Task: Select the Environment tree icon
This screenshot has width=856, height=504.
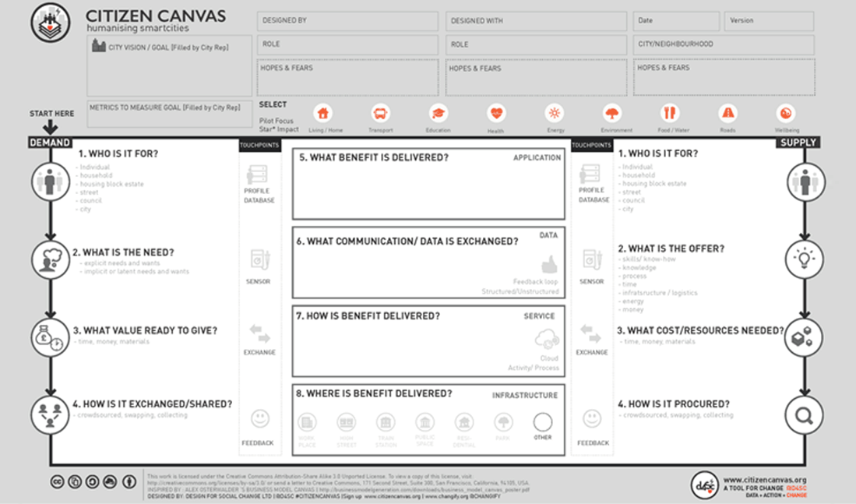Action: (612, 114)
